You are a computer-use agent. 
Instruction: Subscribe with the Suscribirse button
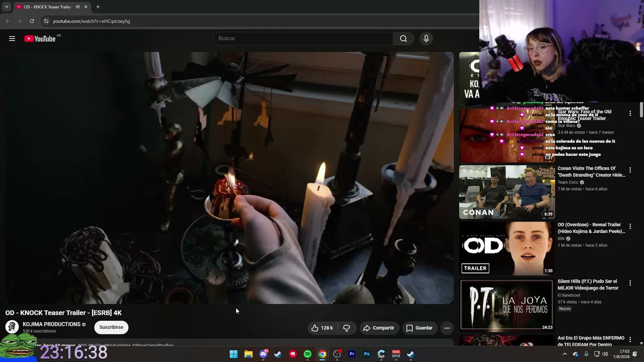(x=111, y=327)
